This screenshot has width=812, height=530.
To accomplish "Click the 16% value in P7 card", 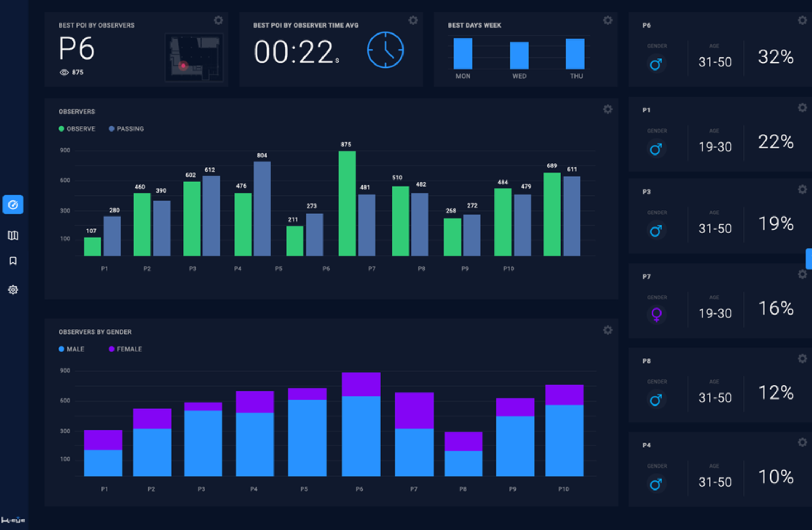I will (x=776, y=308).
